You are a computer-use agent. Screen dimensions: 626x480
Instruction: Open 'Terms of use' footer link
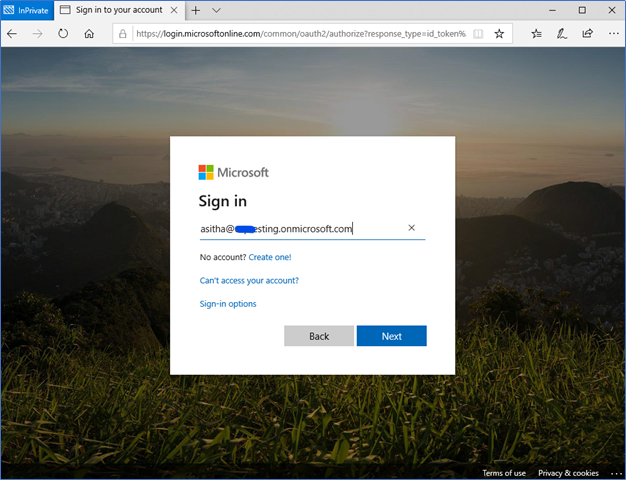(x=504, y=473)
